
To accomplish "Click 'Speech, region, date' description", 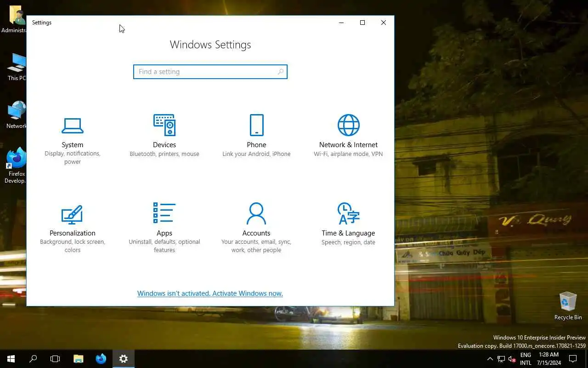I will click(x=348, y=242).
